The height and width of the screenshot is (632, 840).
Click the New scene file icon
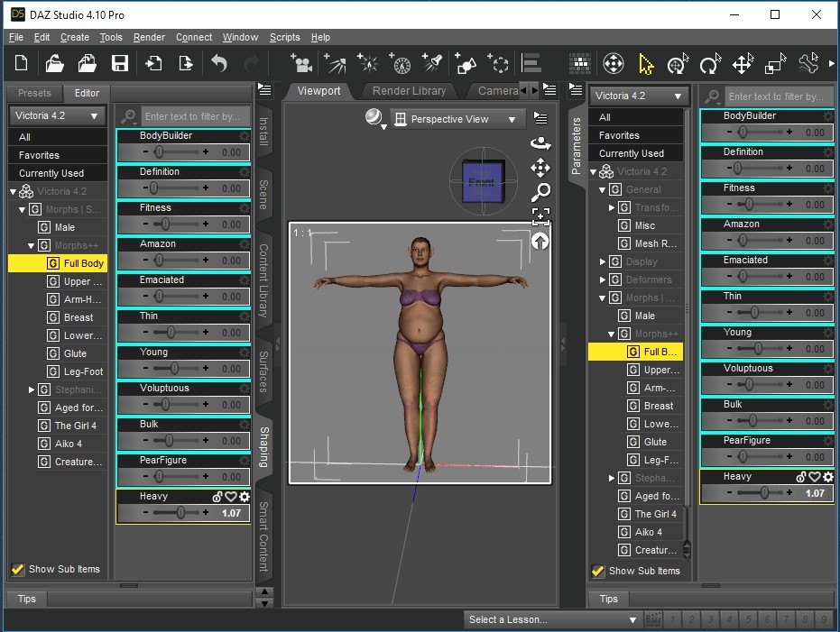pyautogui.click(x=22, y=63)
